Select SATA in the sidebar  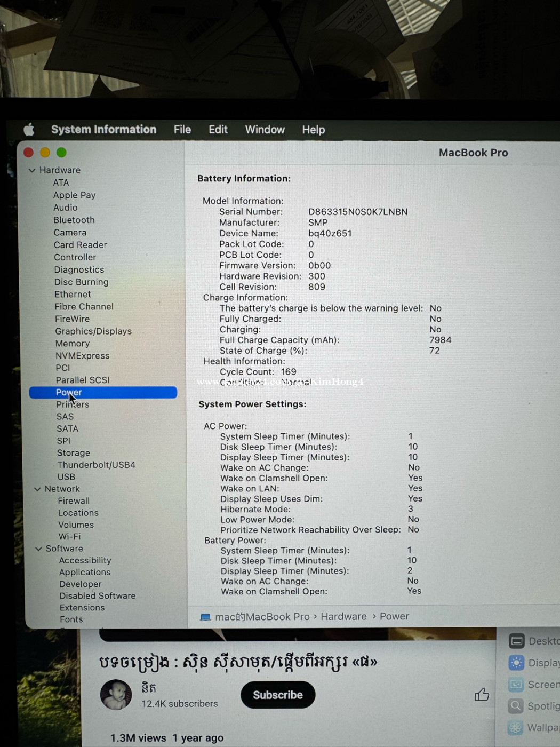pyautogui.click(x=67, y=428)
